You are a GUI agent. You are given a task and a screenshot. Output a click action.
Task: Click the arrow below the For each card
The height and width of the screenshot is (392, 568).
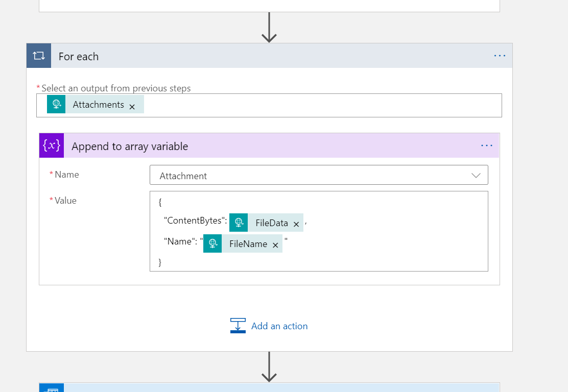(269, 366)
